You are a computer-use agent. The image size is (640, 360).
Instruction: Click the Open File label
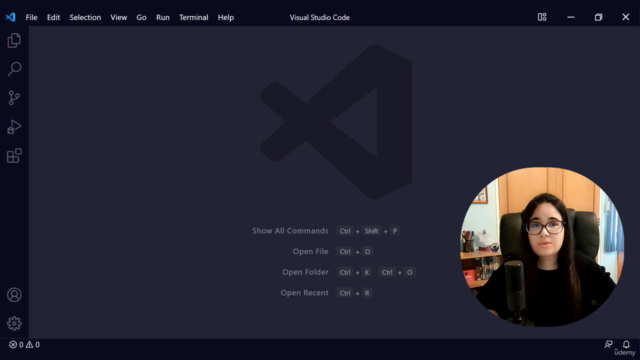click(310, 251)
